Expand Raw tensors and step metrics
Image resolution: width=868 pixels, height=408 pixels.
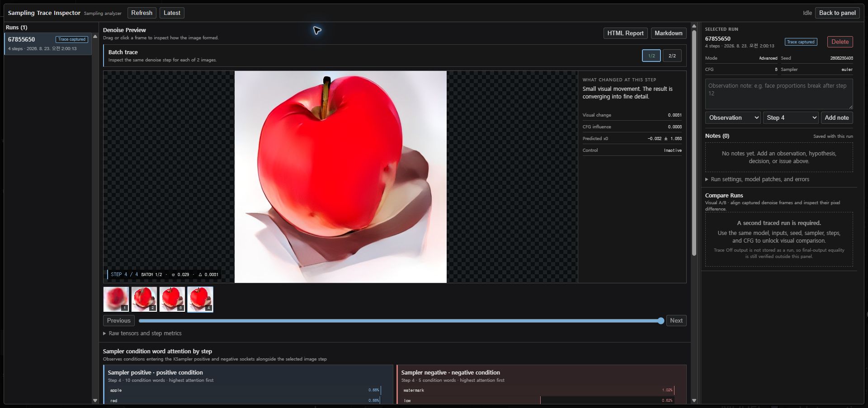142,333
